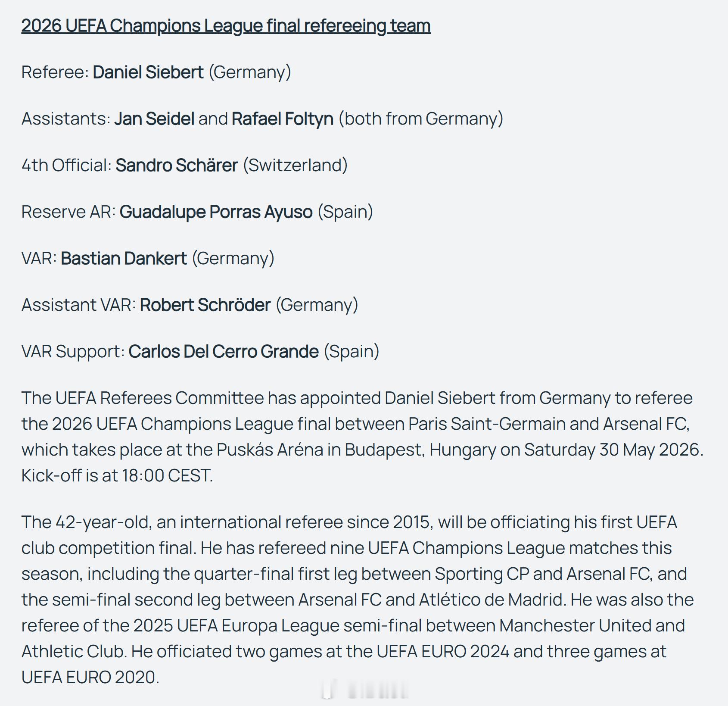Click the bold name Rafael Foltyn
Viewport: 728px width, 706px height.
tap(283, 119)
